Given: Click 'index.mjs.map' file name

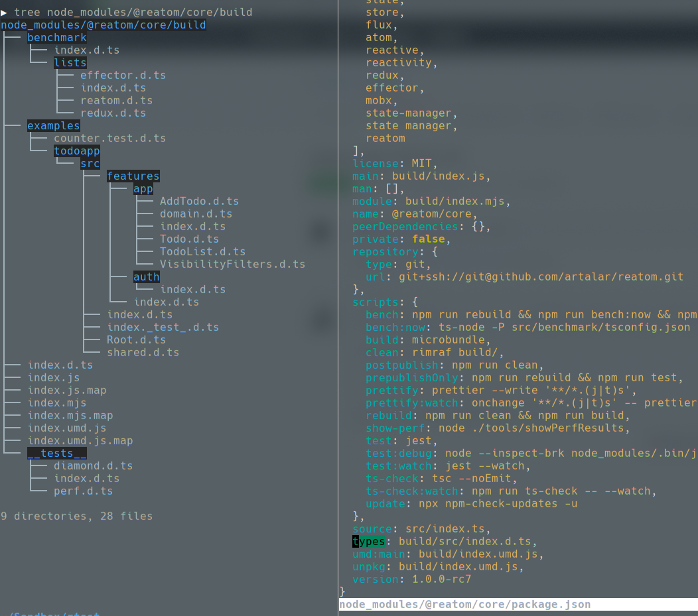Looking at the screenshot, I should pos(70,415).
